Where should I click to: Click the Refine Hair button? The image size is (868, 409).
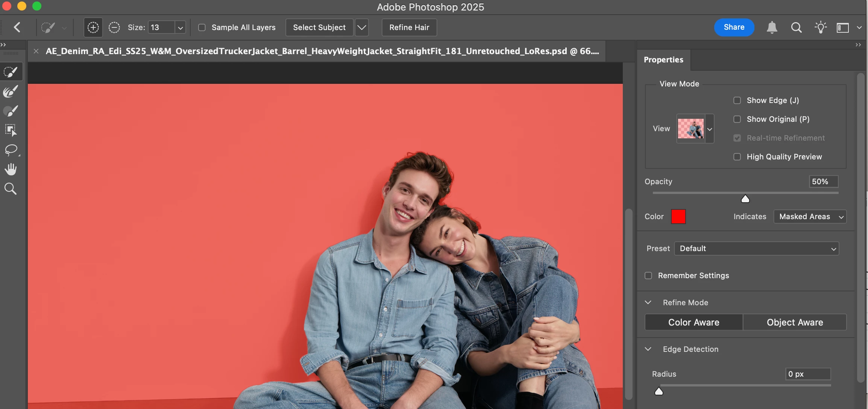click(409, 27)
